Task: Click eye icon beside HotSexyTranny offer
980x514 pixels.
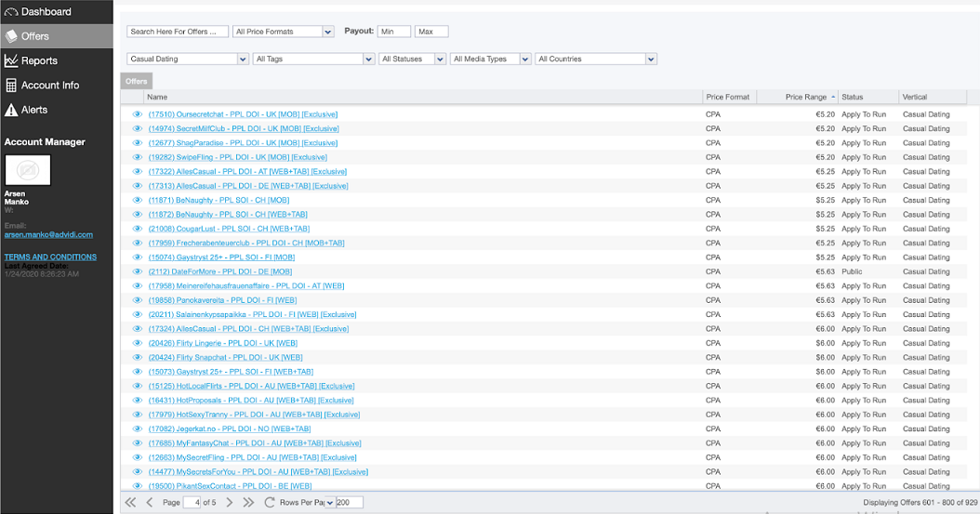Action: (x=137, y=415)
